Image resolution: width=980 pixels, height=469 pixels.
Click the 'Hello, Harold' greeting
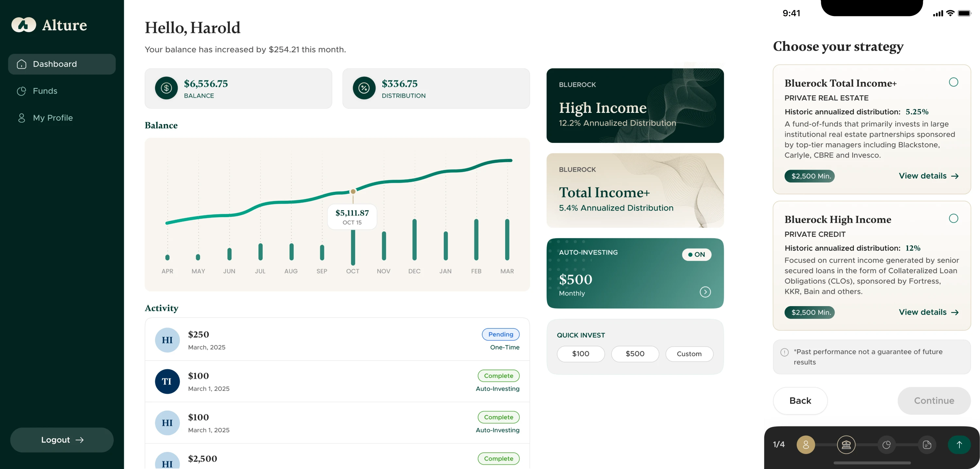click(x=192, y=28)
